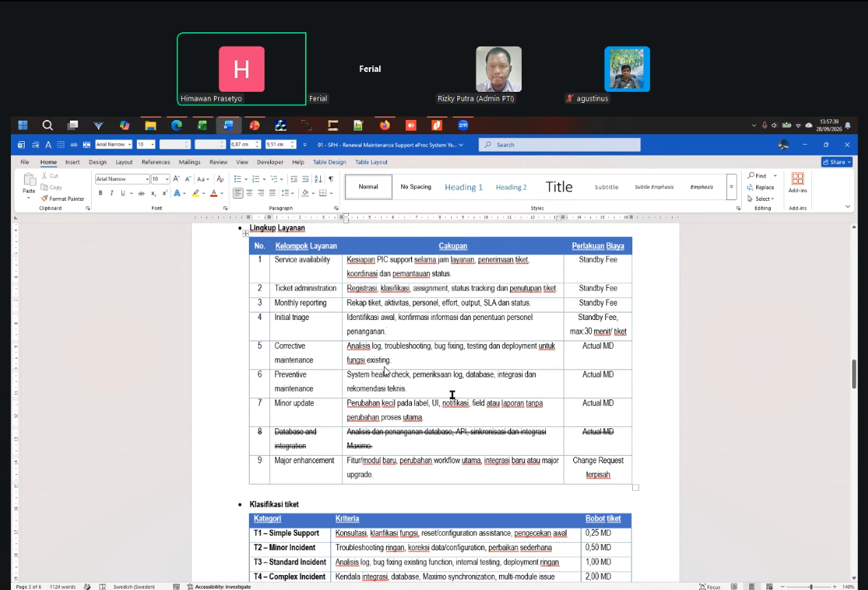868x590 pixels.
Task: Click the Clear All Formatting icon
Action: click(x=220, y=179)
